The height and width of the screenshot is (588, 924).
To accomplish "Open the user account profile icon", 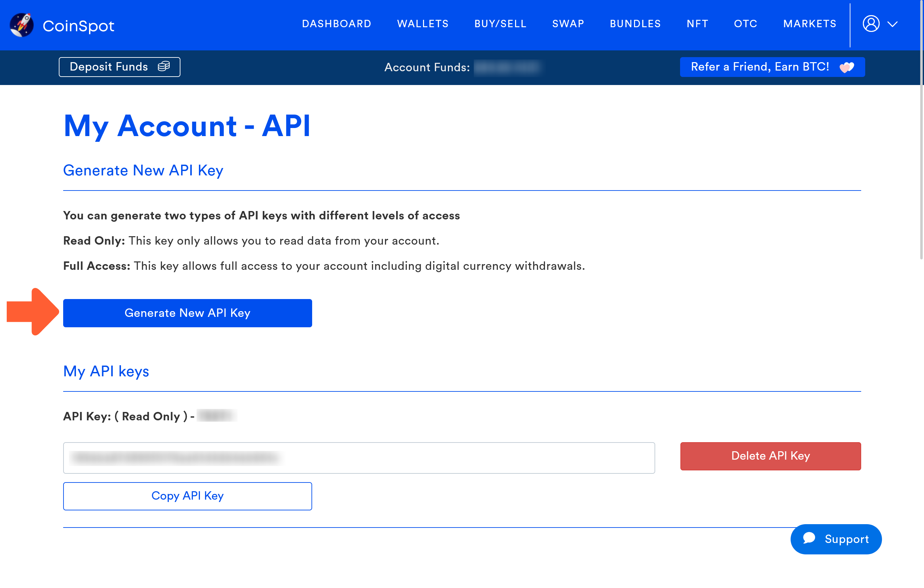I will (871, 24).
